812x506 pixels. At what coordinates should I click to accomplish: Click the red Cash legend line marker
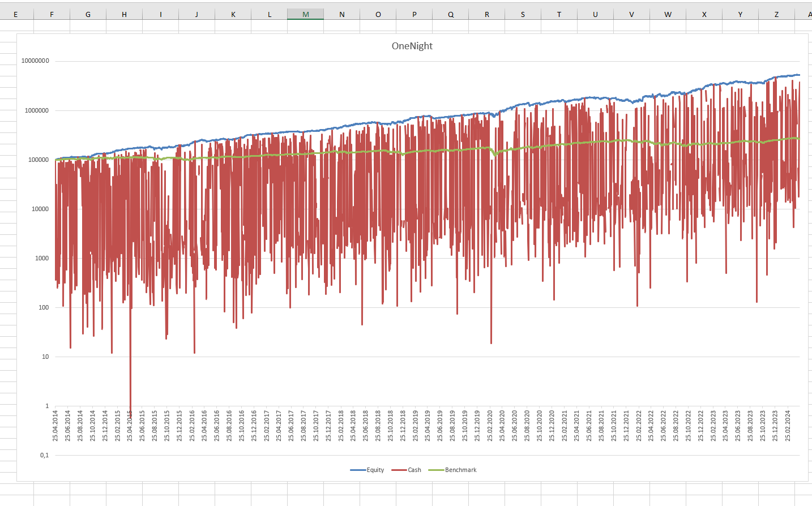click(399, 470)
